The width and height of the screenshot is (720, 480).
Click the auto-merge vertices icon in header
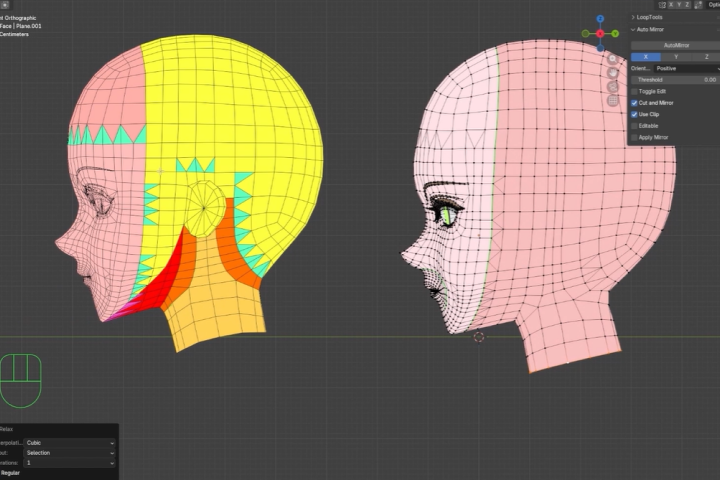(x=698, y=5)
